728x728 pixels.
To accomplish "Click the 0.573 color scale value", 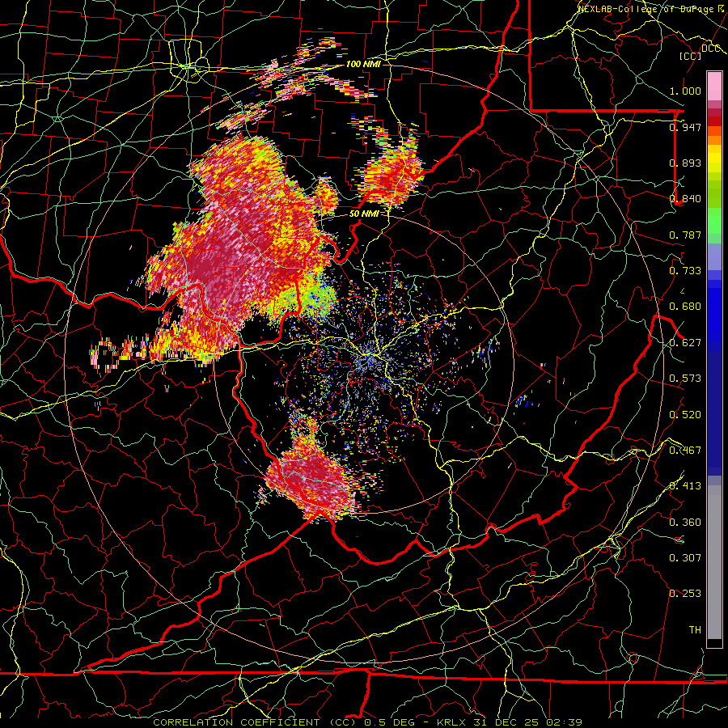I will pos(685,379).
